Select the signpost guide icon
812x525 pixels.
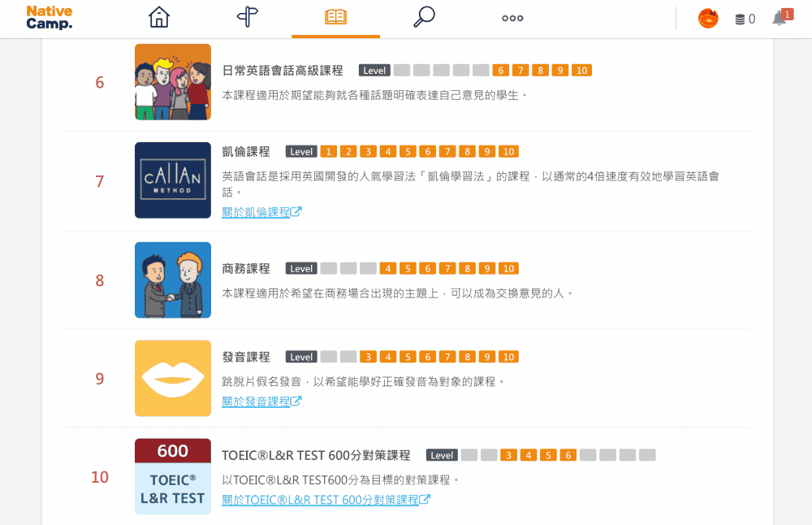[x=248, y=17]
